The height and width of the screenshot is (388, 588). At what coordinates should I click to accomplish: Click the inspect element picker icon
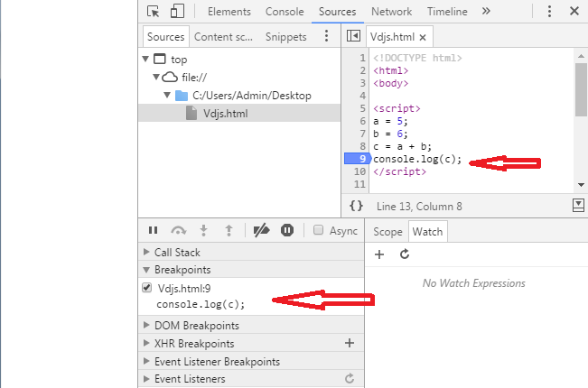(x=154, y=12)
